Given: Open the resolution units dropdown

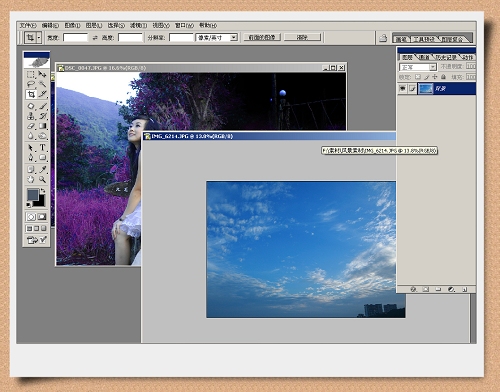Looking at the screenshot, I should coord(234,38).
